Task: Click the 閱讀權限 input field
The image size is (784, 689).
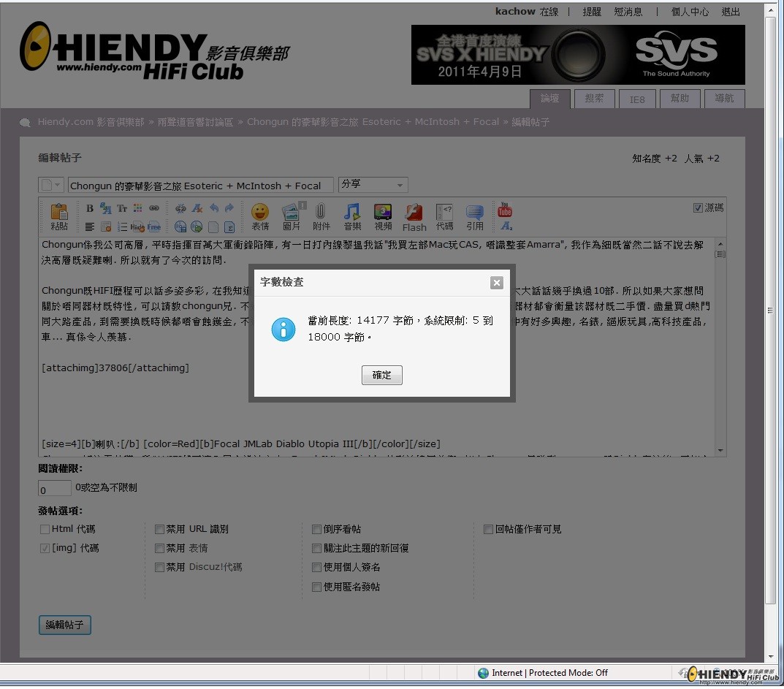Action: 54,489
